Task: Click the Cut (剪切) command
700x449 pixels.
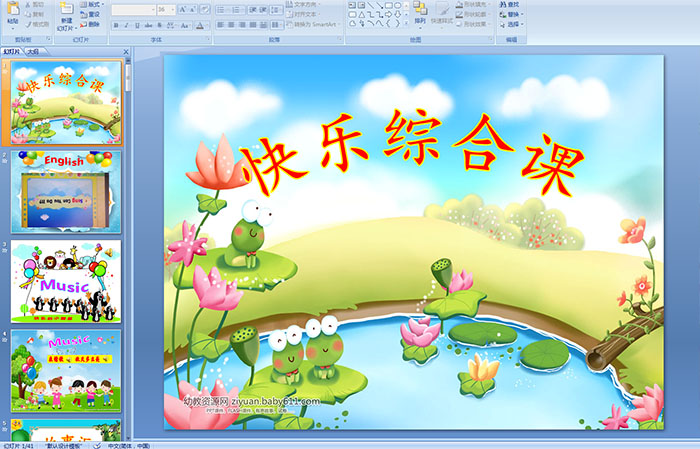Action: (x=34, y=4)
